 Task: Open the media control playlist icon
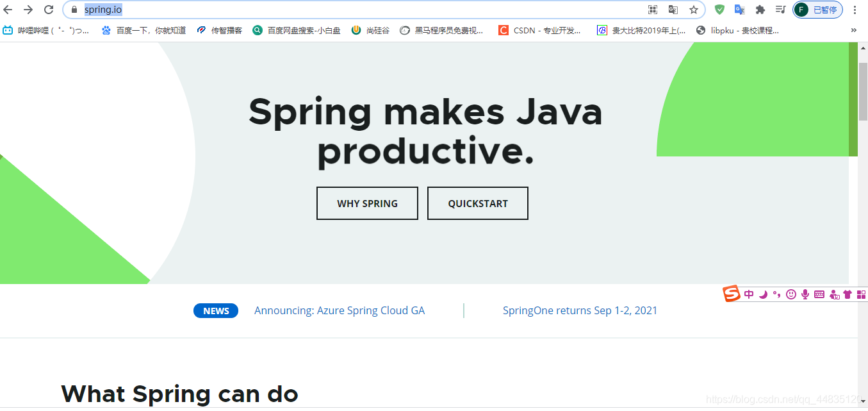click(x=780, y=10)
